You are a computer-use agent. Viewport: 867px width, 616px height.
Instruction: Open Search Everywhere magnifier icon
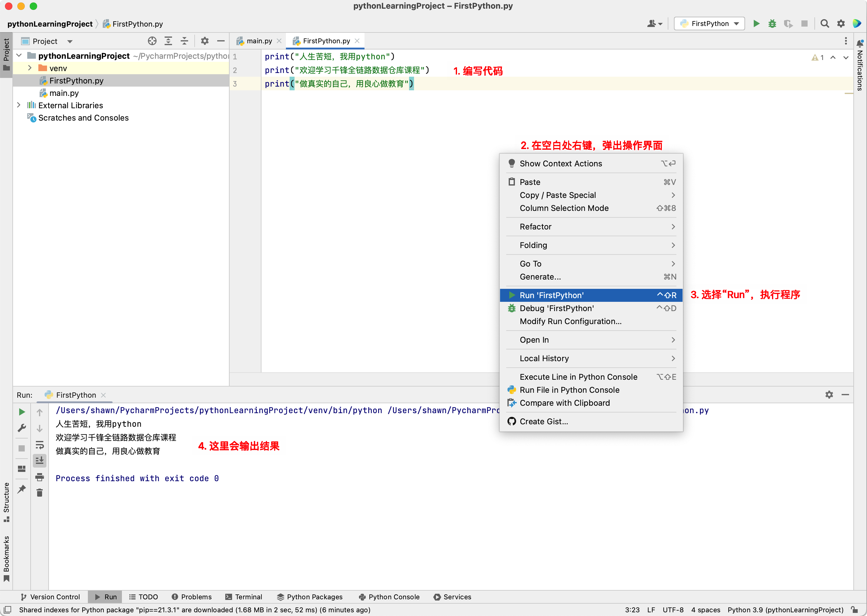point(825,24)
